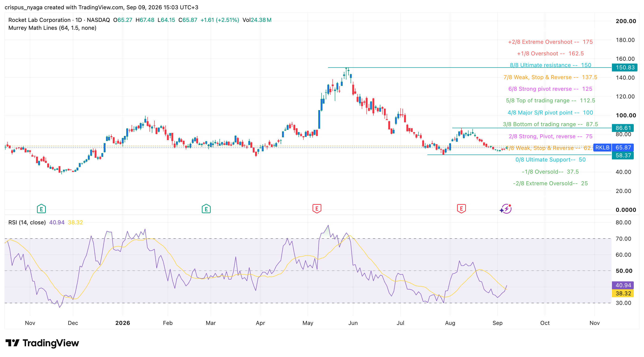Click the TradingView logo
644x357 pixels.
click(x=42, y=343)
